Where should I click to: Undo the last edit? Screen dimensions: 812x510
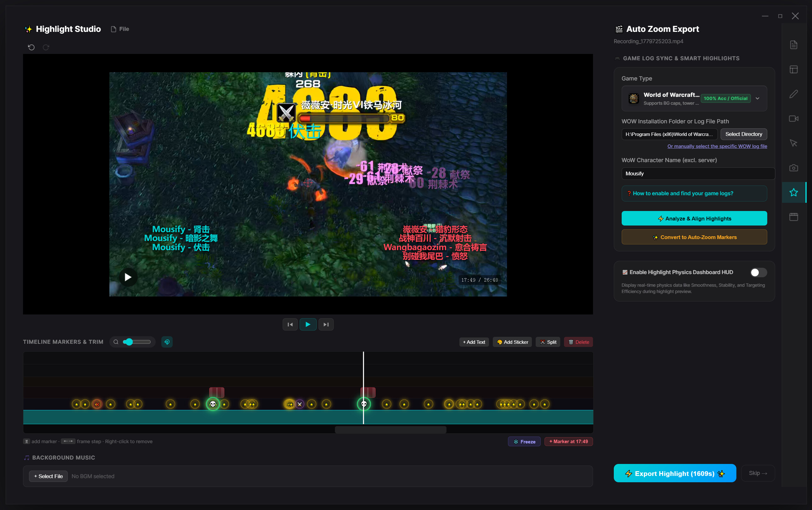point(31,47)
